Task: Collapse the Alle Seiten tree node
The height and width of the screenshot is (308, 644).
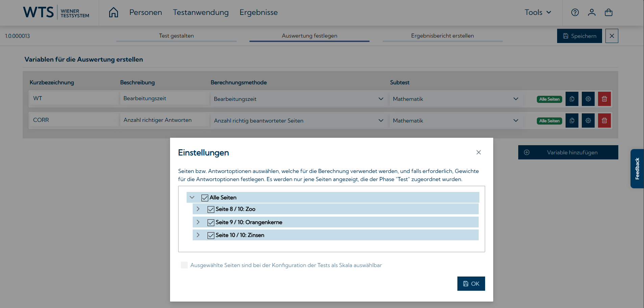Action: 192,197
